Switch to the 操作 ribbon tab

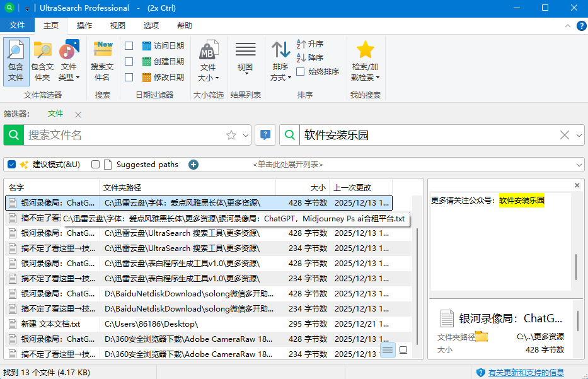(84, 26)
